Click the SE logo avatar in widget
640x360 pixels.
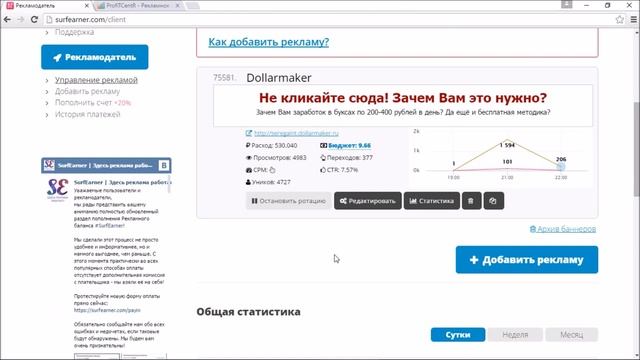click(x=58, y=189)
